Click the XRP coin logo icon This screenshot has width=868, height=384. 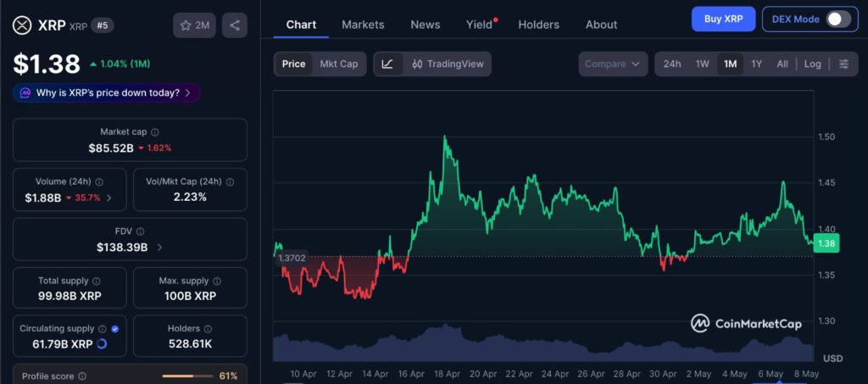coord(23,25)
